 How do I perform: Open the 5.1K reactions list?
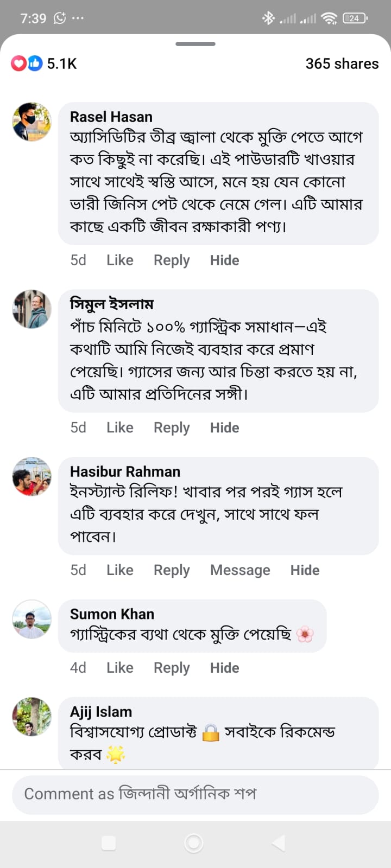(x=61, y=63)
